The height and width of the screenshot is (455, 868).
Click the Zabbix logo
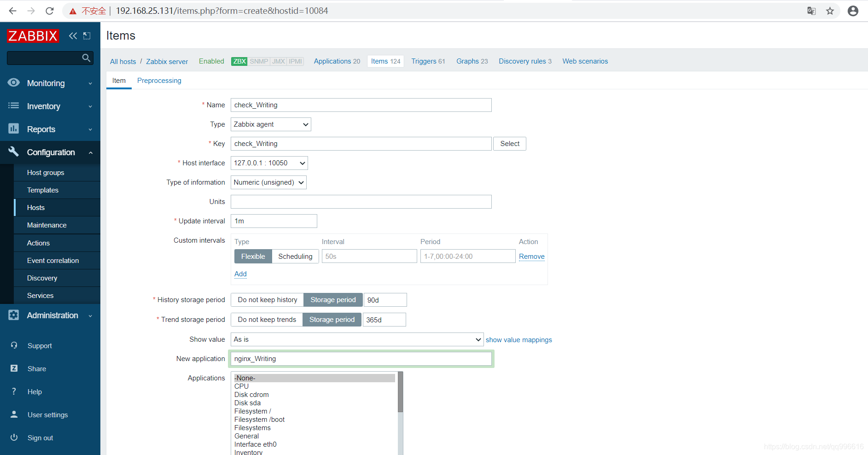click(x=33, y=36)
